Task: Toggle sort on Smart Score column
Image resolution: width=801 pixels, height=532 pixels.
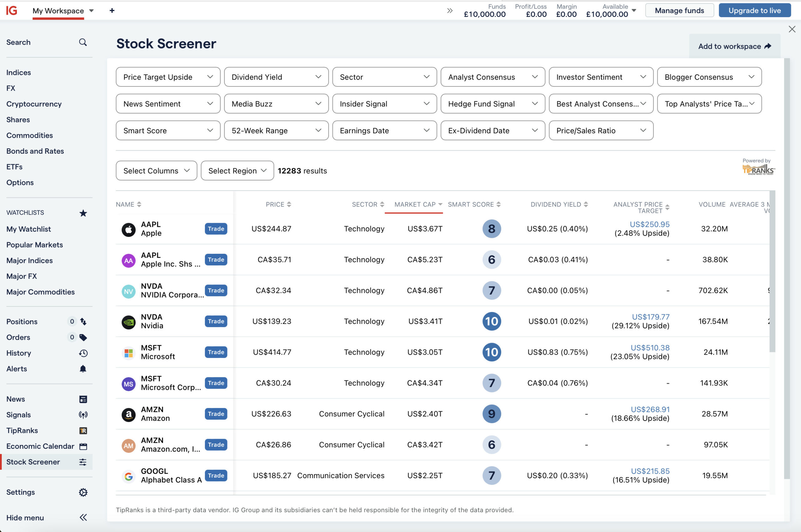Action: pyautogui.click(x=474, y=204)
